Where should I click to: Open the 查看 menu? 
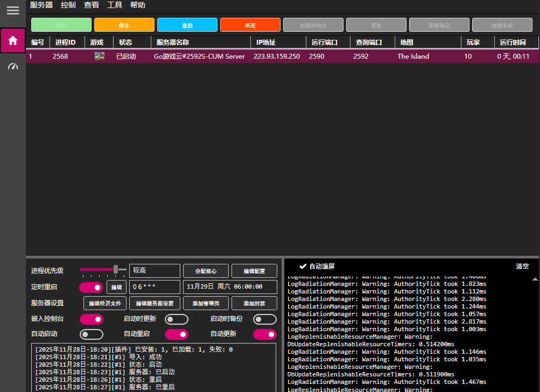(92, 5)
